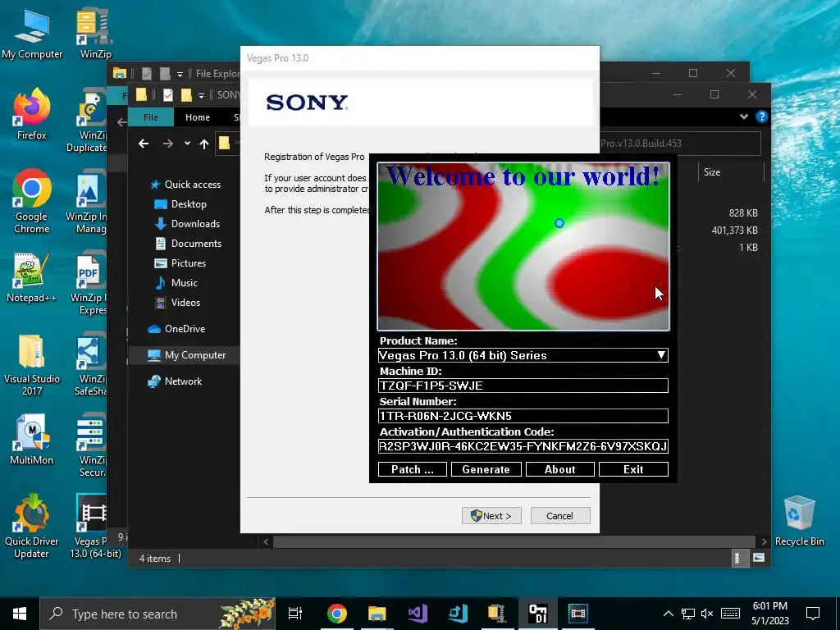Click the Windows Start button

[20, 614]
